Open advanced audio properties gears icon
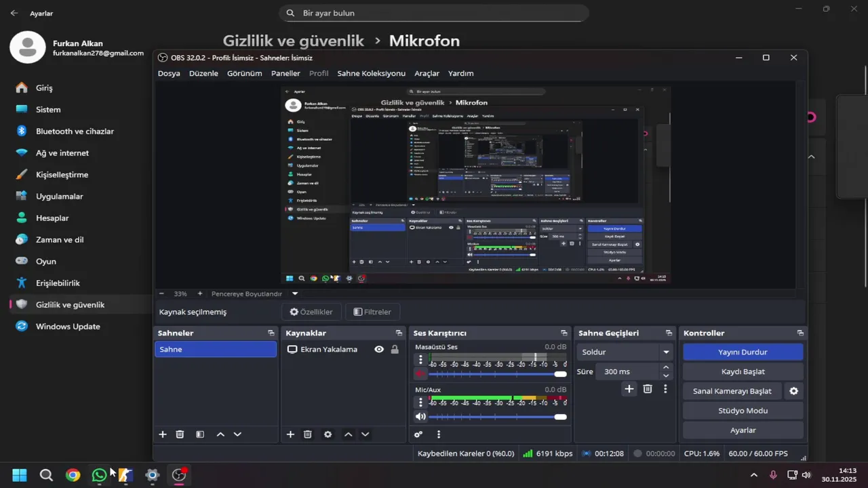The image size is (868, 488). 418,434
